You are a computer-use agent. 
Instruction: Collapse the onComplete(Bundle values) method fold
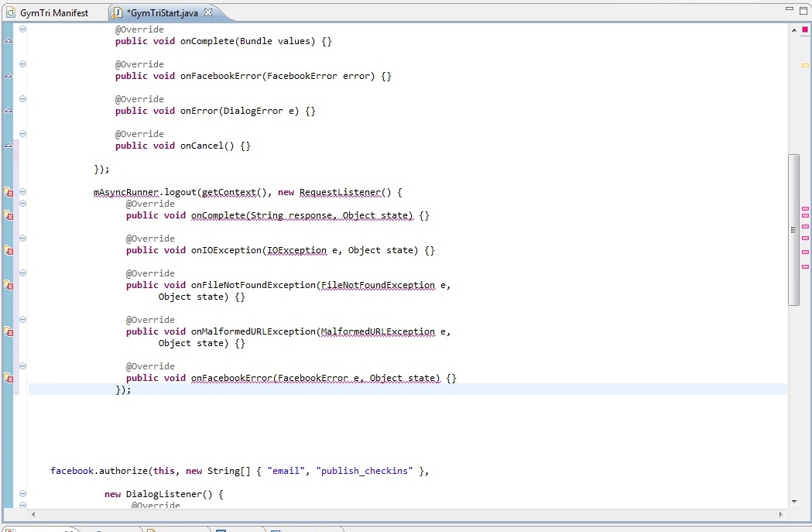point(22,29)
